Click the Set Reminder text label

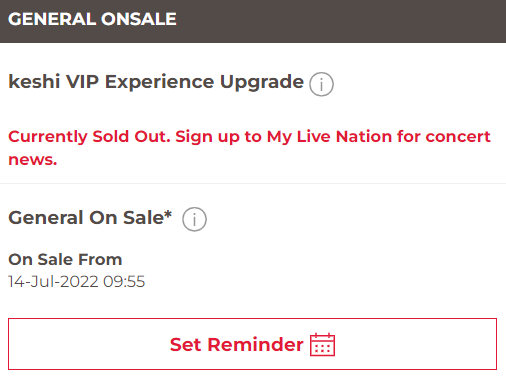click(x=236, y=344)
